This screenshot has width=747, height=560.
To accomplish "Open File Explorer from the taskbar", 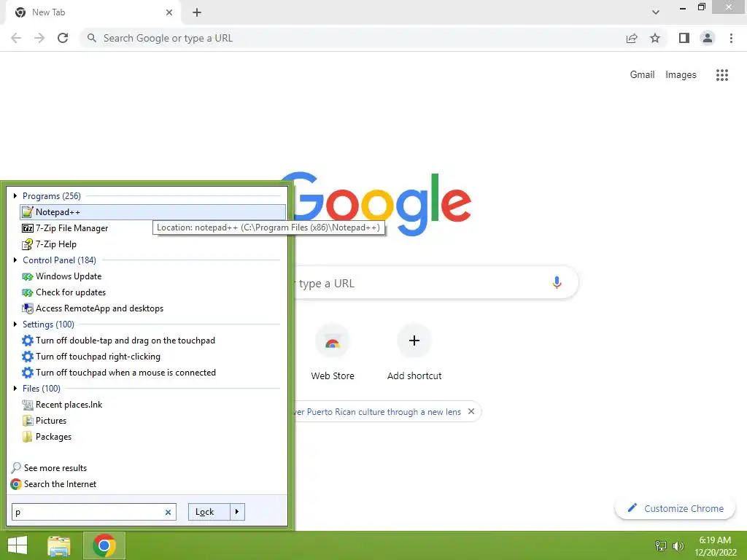I will pyautogui.click(x=59, y=545).
